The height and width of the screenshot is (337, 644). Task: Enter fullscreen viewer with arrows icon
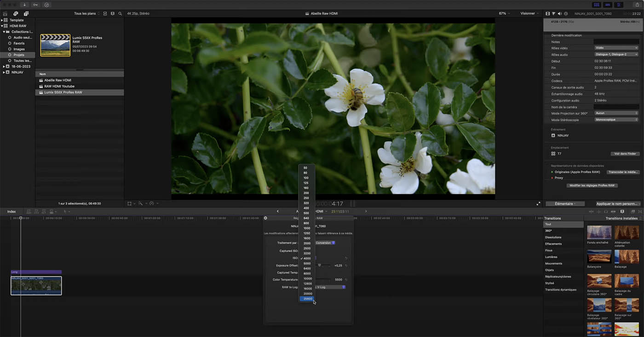(x=538, y=203)
